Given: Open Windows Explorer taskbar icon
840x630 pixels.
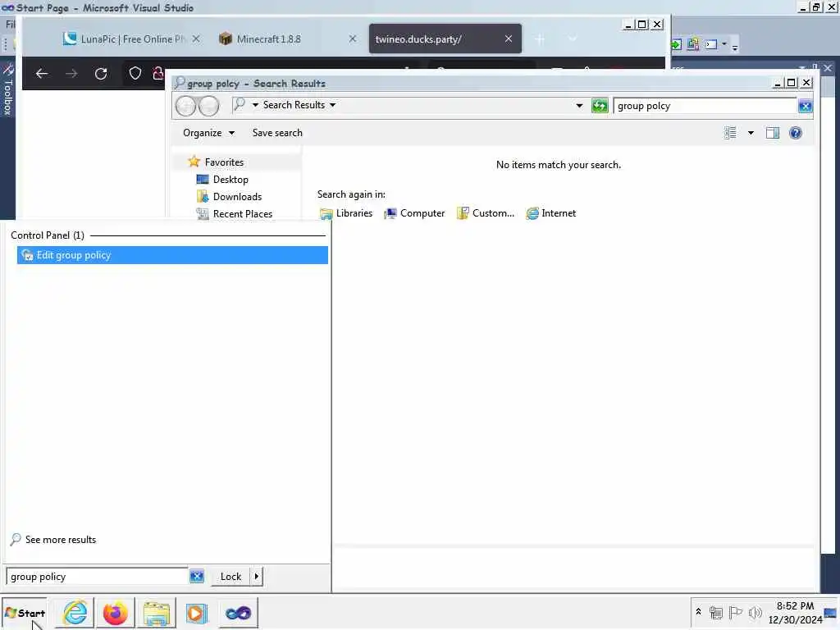Looking at the screenshot, I should pyautogui.click(x=157, y=613).
